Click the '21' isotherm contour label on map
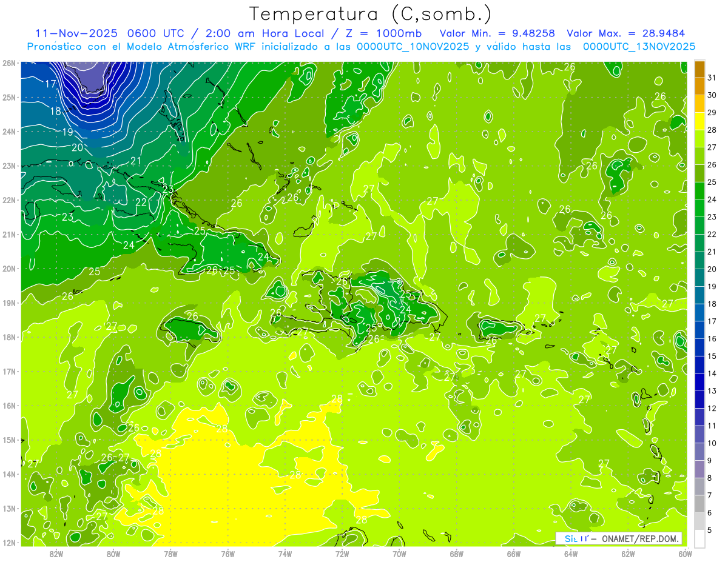 pos(136,161)
